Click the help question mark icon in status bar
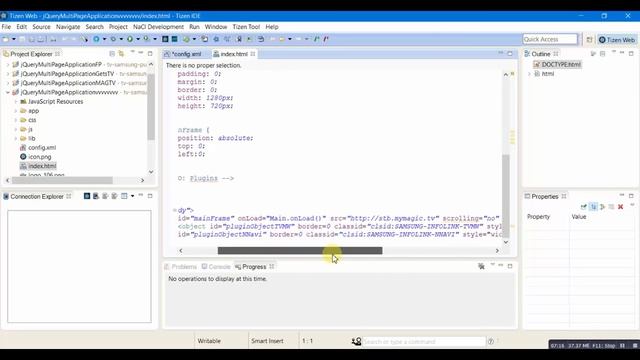Image resolution: width=640 pixels, height=360 pixels. point(491,341)
